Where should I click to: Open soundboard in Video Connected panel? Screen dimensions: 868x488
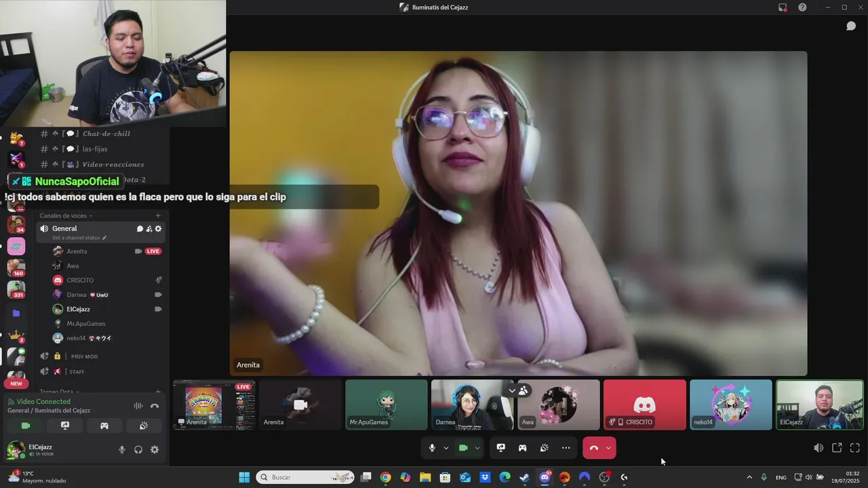point(144,426)
